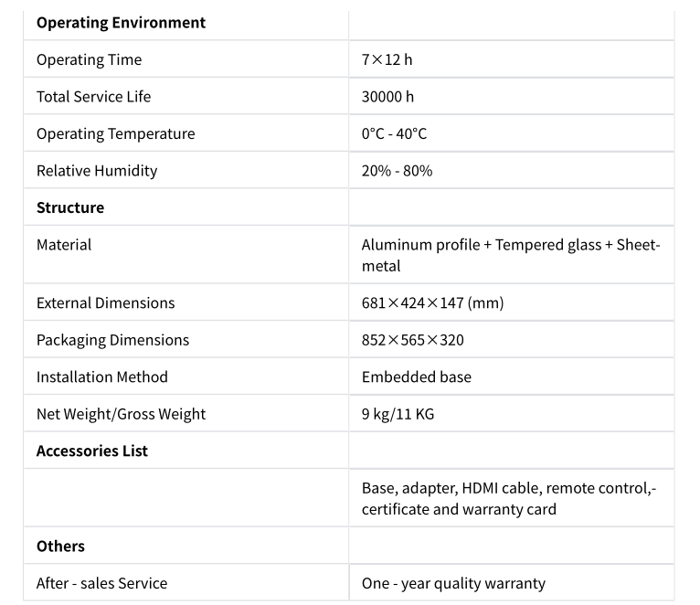This screenshot has width=700, height=605.
Task: Click the Embedded base installation value
Action: (x=417, y=377)
